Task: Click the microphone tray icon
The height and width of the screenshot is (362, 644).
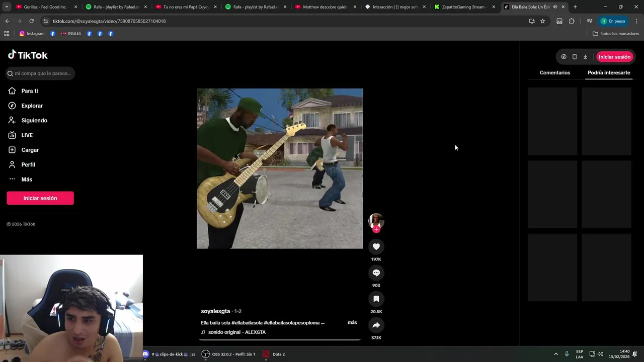Action: 567,354
